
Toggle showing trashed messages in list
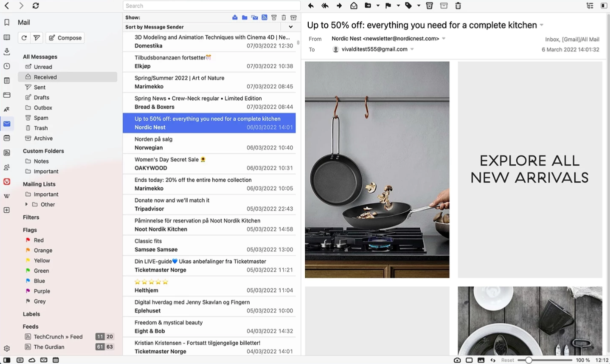pos(284,17)
